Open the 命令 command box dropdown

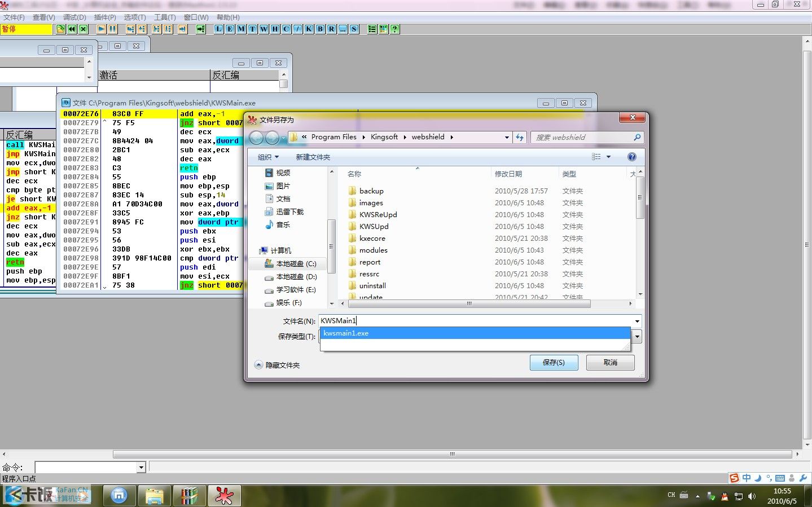pyautogui.click(x=141, y=467)
